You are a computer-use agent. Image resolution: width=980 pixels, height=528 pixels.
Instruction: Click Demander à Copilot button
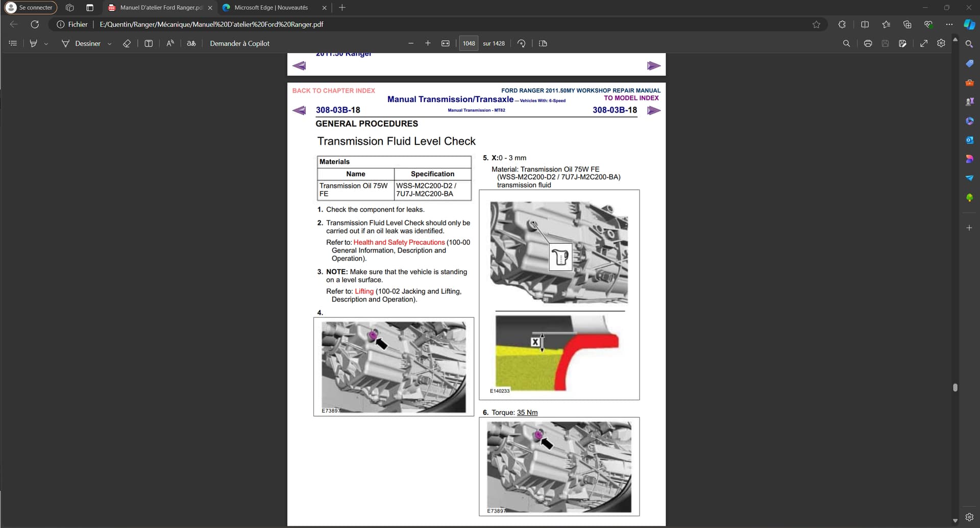tap(239, 43)
